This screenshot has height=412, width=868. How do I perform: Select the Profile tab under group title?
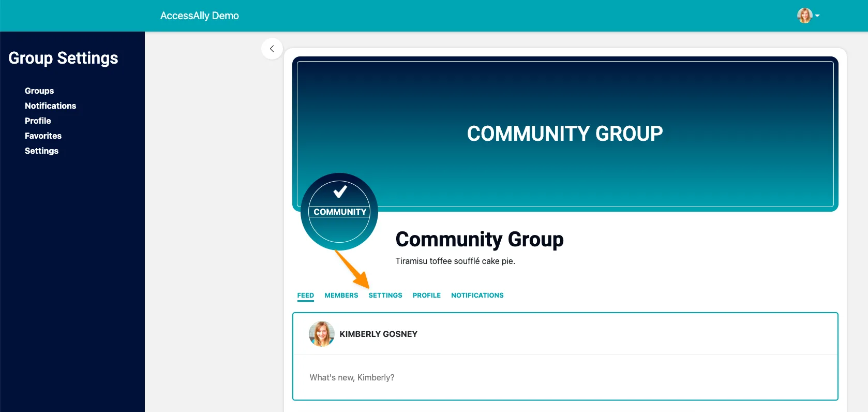pyautogui.click(x=426, y=295)
